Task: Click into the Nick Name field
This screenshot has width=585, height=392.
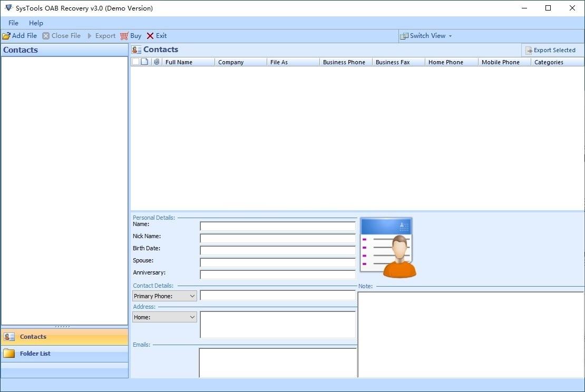Action: pyautogui.click(x=277, y=238)
